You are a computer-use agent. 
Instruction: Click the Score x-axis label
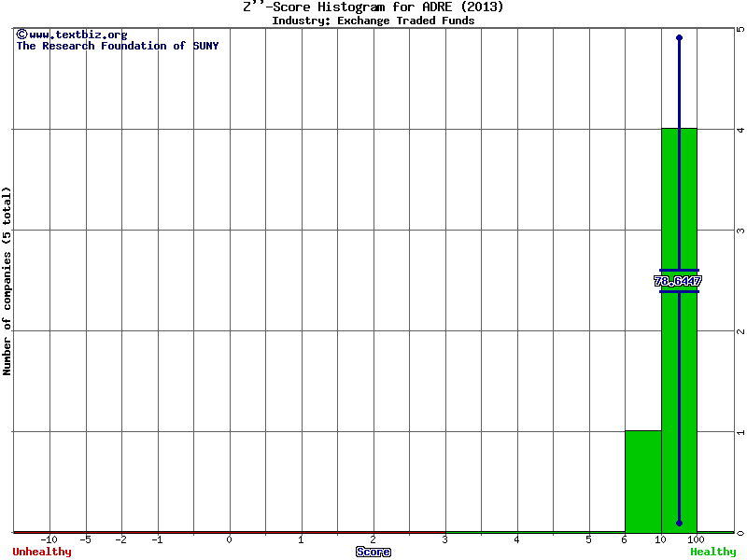[373, 552]
